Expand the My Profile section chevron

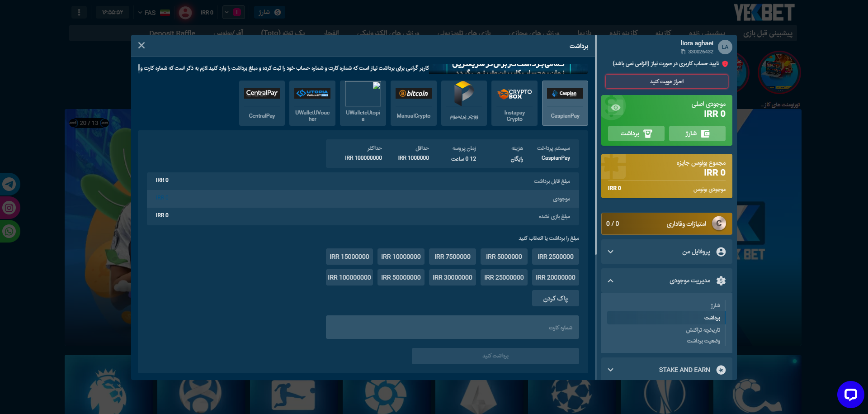611,252
